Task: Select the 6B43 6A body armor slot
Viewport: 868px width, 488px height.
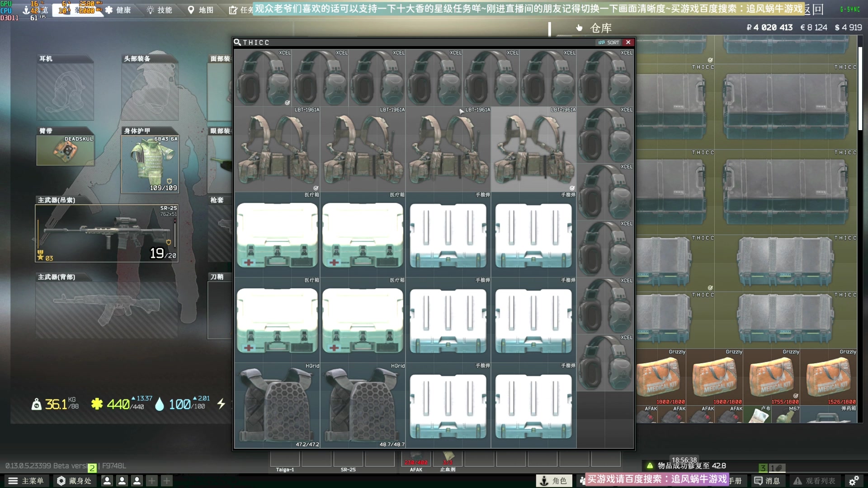Action: click(x=150, y=164)
